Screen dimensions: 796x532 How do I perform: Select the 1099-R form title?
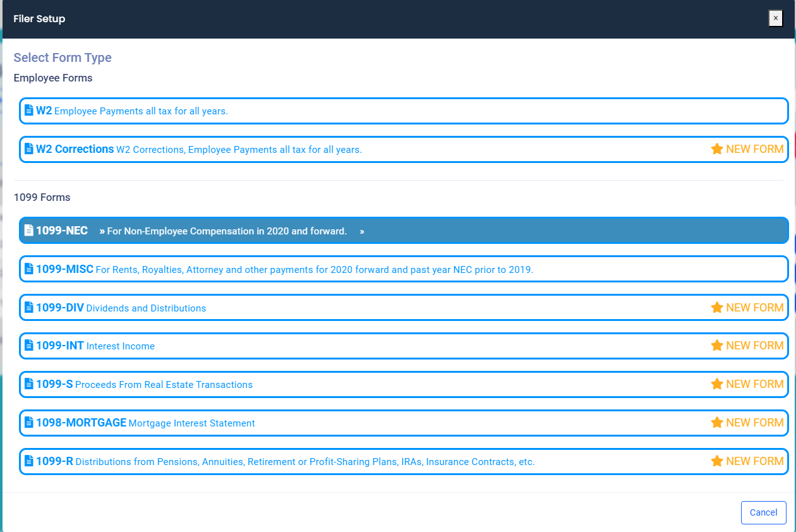point(55,461)
